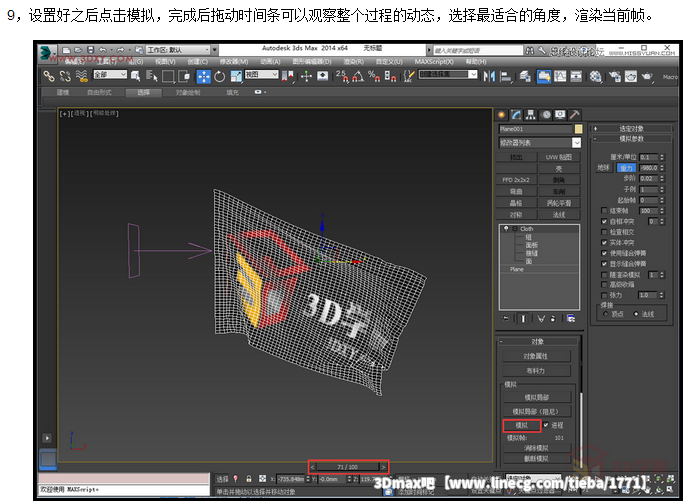The width and height of the screenshot is (686, 502).
Task: Toggle the 结束帧 checkbox
Action: (x=604, y=211)
